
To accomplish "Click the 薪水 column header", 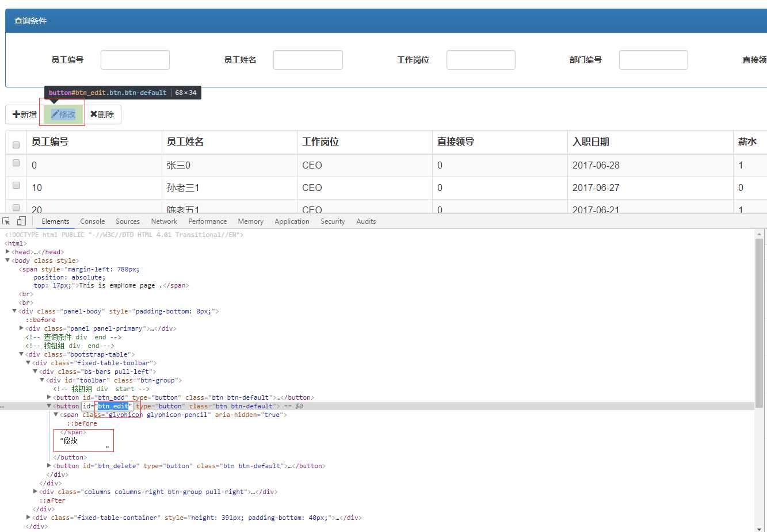I will pos(750,142).
